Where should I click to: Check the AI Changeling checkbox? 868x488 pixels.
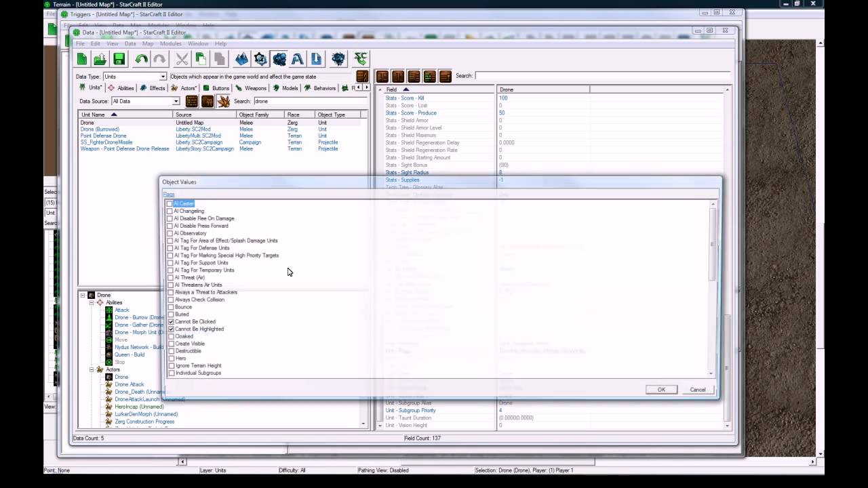point(170,211)
